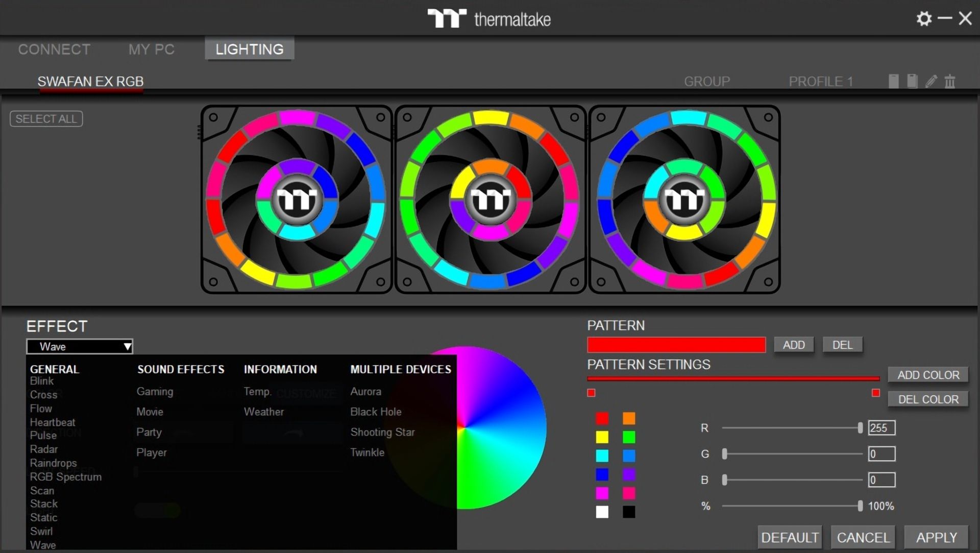Image resolution: width=980 pixels, height=553 pixels.
Task: Choose Flow effect from the list
Action: click(41, 408)
